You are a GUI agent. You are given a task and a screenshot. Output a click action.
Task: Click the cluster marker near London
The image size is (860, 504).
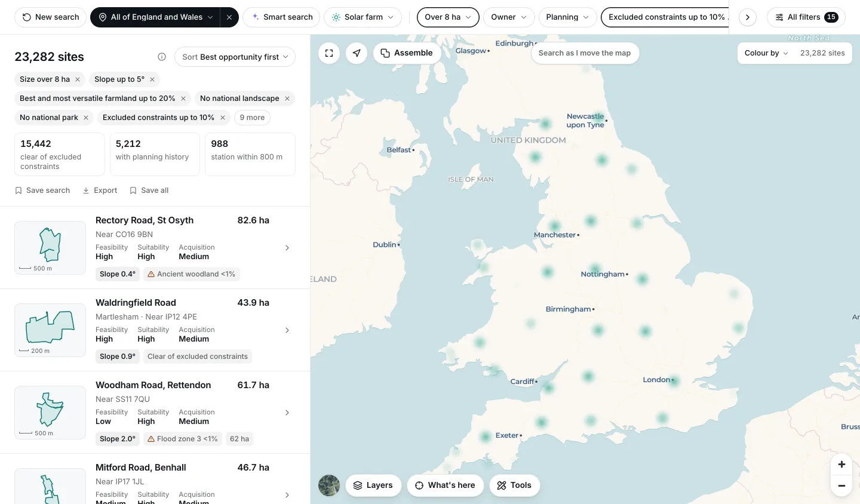674,382
